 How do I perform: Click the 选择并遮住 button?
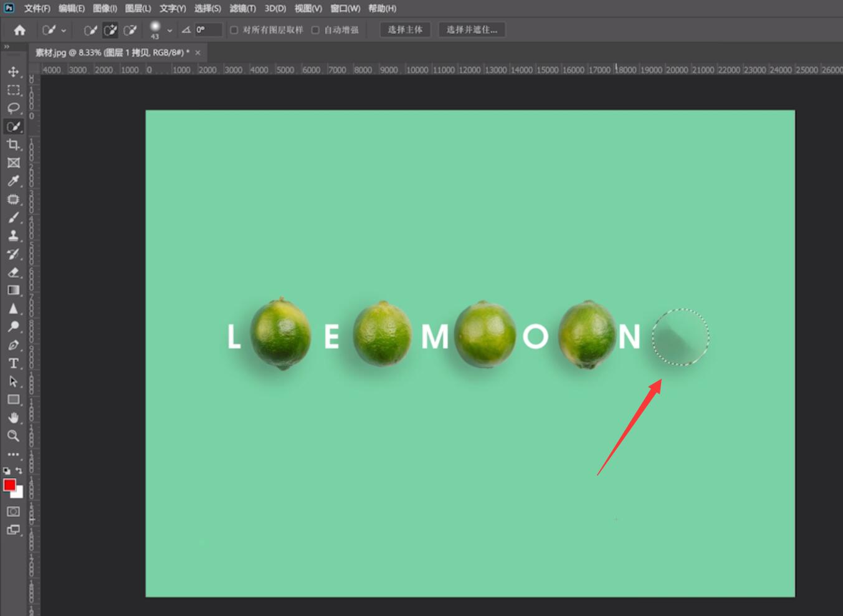[472, 30]
